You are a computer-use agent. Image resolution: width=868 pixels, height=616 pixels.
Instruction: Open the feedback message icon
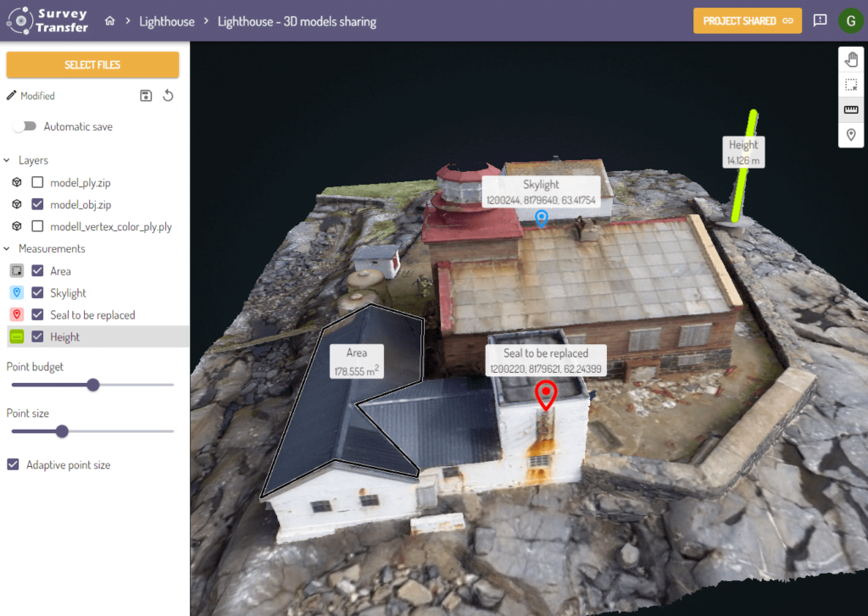pos(820,20)
